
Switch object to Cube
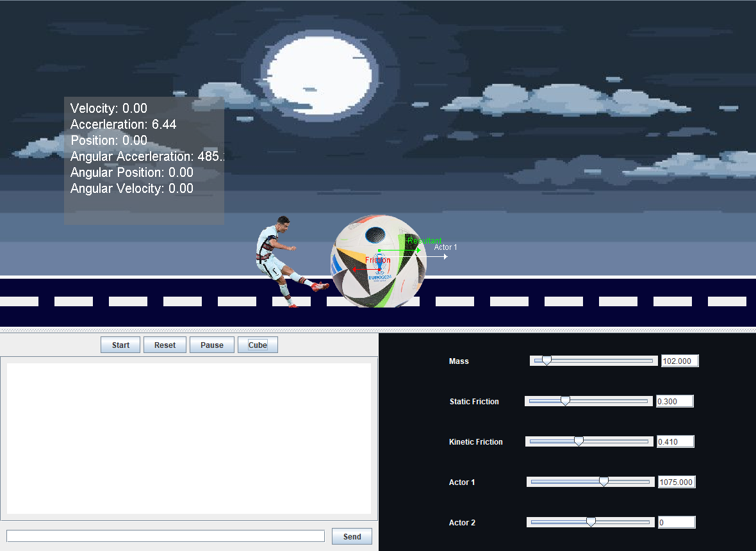pyautogui.click(x=258, y=345)
